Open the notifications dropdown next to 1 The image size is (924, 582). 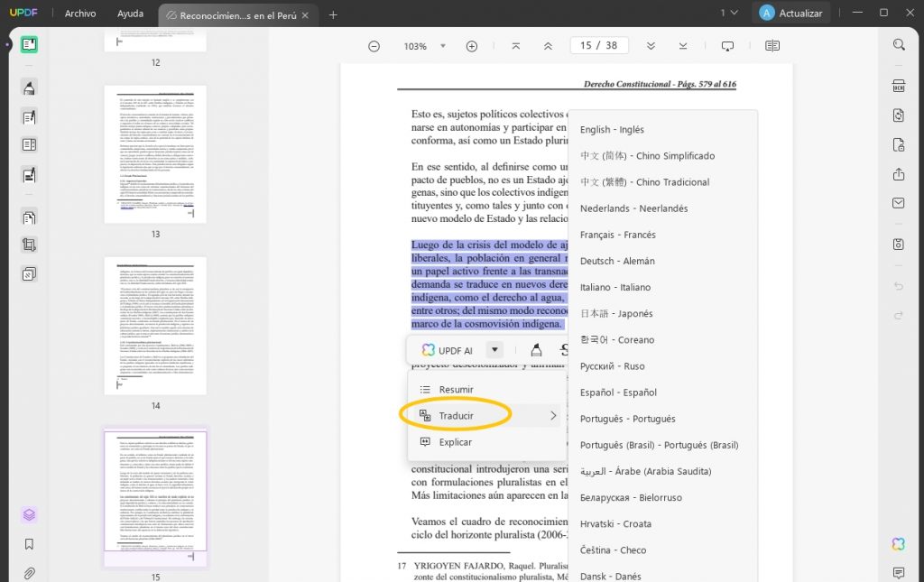tap(731, 13)
